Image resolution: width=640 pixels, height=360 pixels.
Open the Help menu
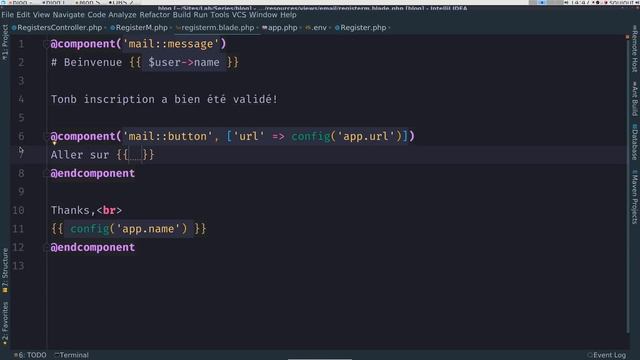(x=288, y=15)
